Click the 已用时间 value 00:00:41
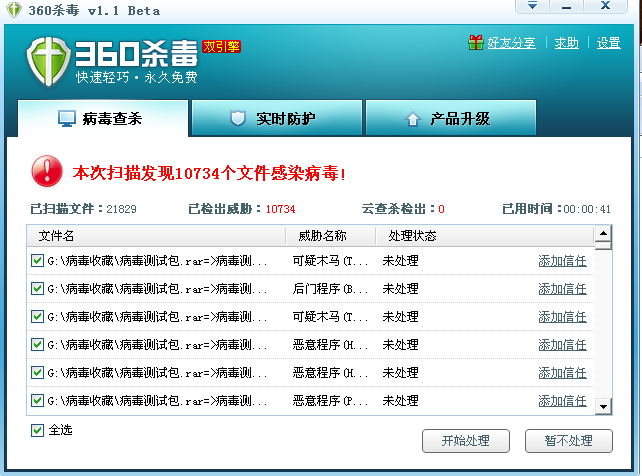This screenshot has height=476, width=642. pyautogui.click(x=587, y=209)
